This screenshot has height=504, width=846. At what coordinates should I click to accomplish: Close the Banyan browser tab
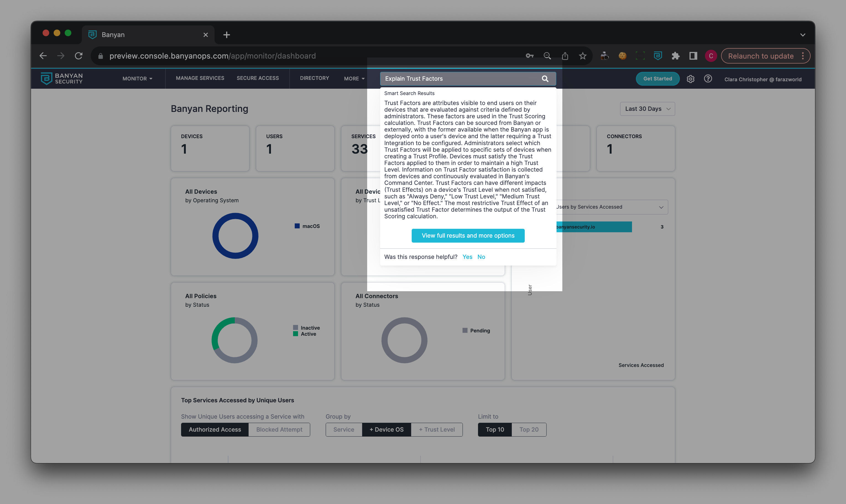click(205, 35)
